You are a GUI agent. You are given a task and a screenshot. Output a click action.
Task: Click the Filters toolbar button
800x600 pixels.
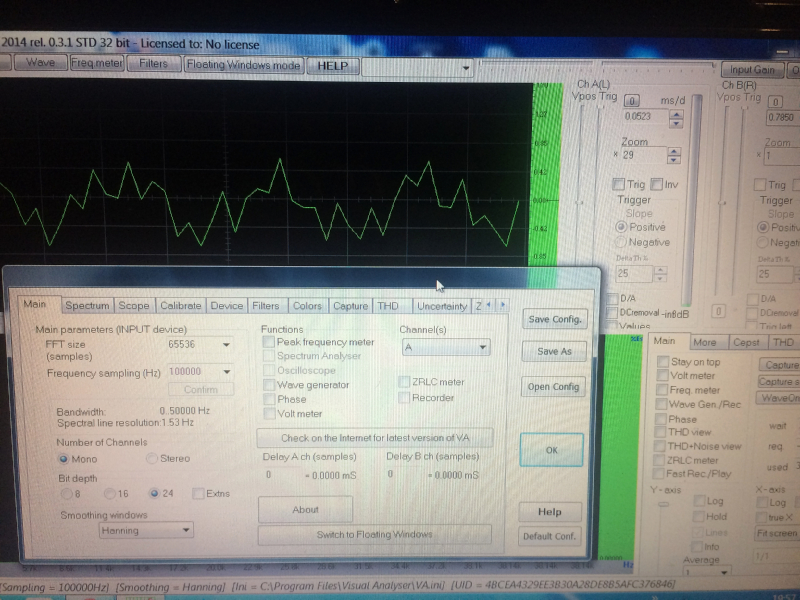tap(154, 63)
